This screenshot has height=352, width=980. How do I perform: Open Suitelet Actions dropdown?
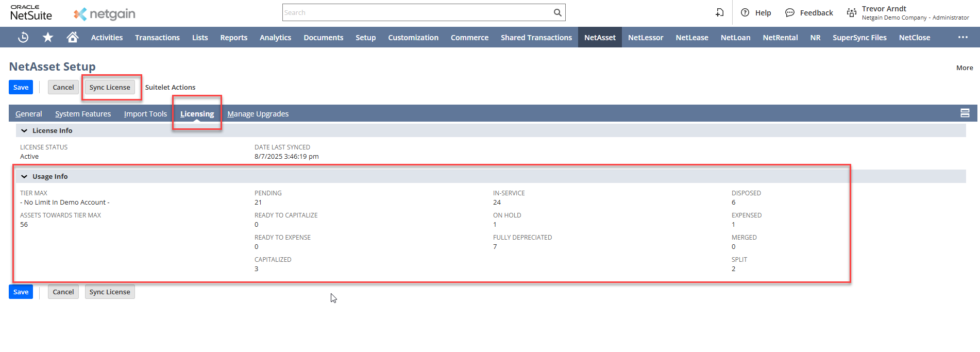(x=170, y=87)
